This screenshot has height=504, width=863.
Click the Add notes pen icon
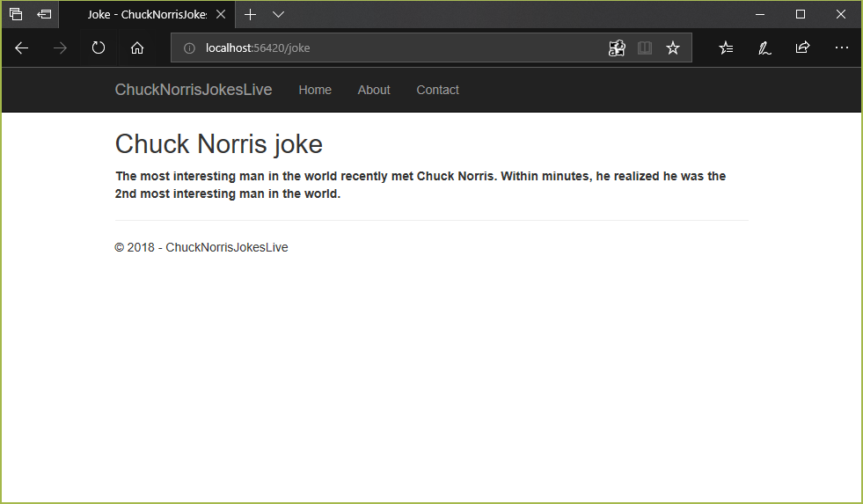pos(764,48)
